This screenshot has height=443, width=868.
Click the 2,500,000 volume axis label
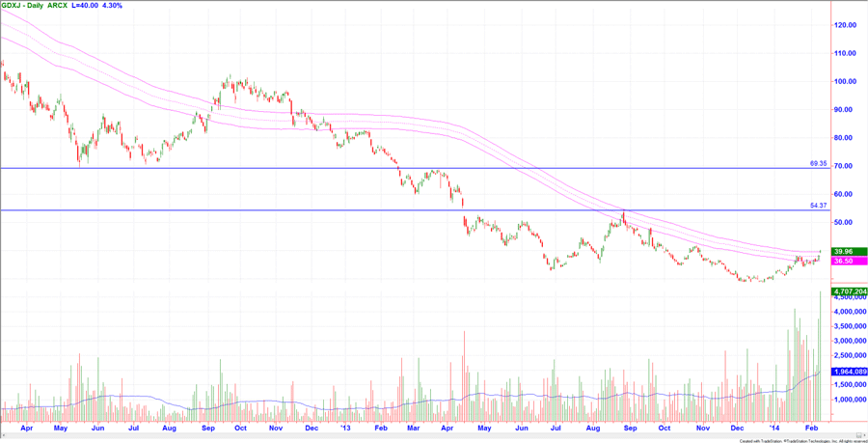point(850,355)
